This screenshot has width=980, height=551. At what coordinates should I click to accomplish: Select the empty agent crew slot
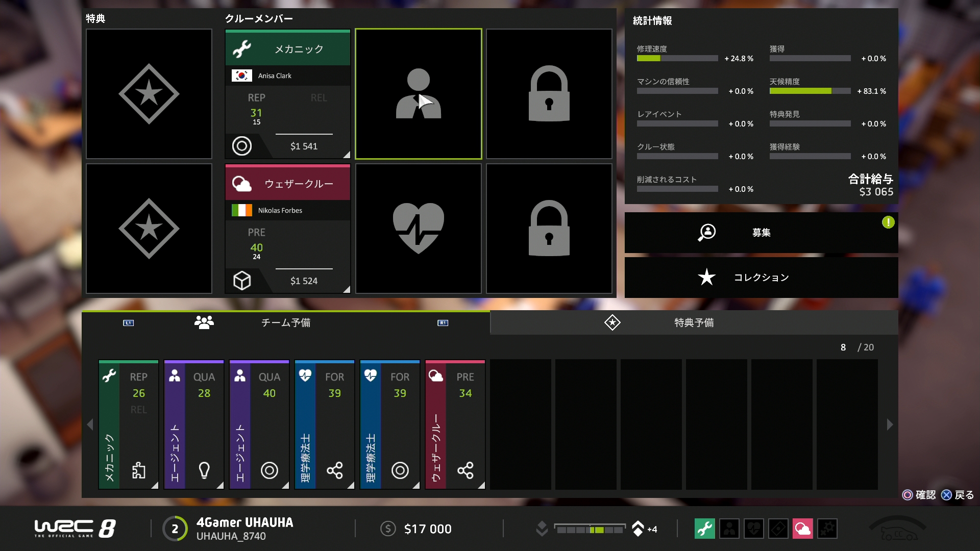point(418,94)
